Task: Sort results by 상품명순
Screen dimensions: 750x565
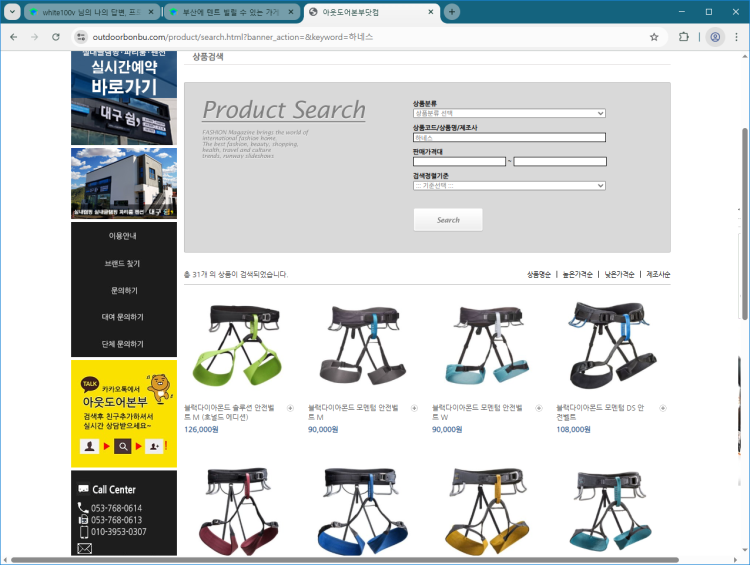Action: point(539,275)
